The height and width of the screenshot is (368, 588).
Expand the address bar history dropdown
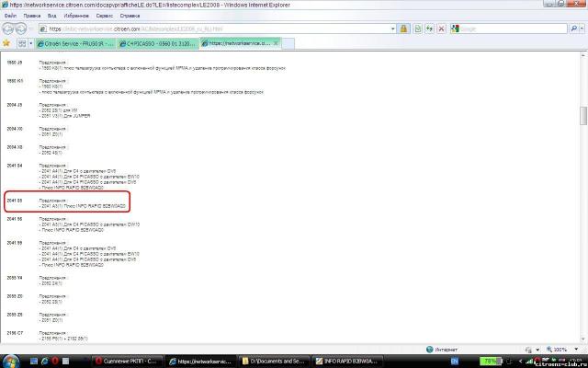(x=393, y=29)
